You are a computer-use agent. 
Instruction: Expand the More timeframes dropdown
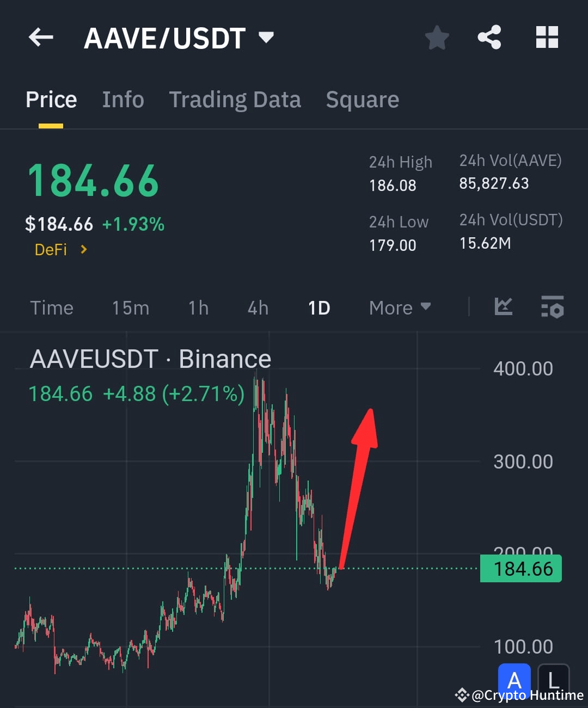click(400, 307)
